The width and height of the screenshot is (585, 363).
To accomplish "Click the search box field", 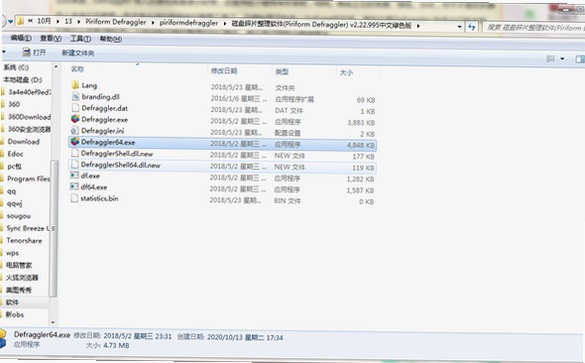I will 534,28.
